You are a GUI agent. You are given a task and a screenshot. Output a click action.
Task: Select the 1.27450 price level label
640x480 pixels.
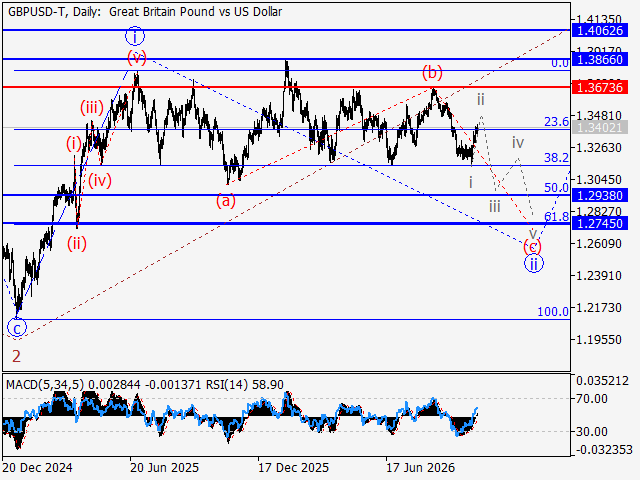(600, 224)
